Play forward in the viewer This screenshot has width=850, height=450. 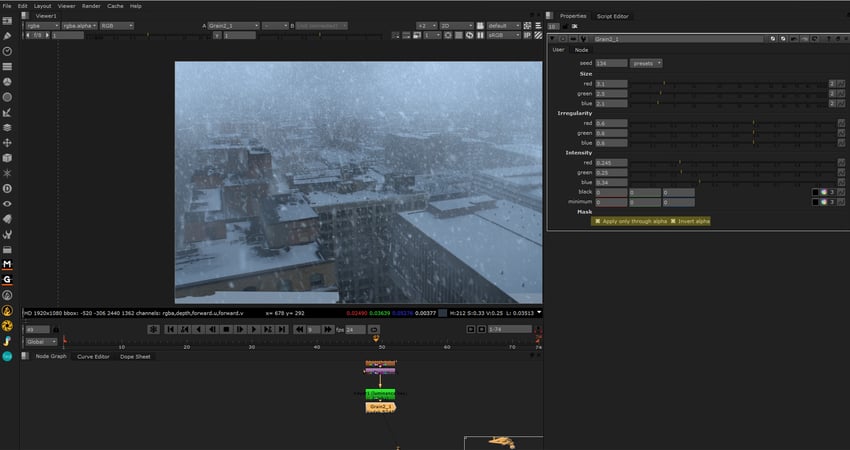254,329
